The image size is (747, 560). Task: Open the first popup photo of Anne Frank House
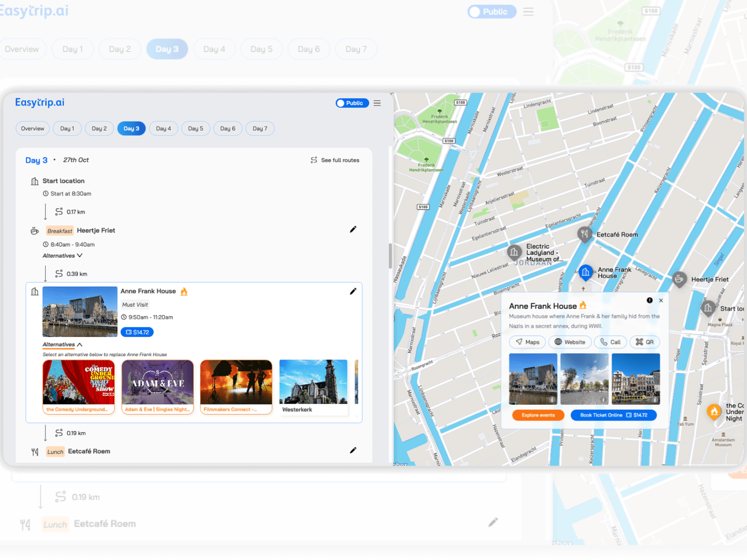point(533,379)
